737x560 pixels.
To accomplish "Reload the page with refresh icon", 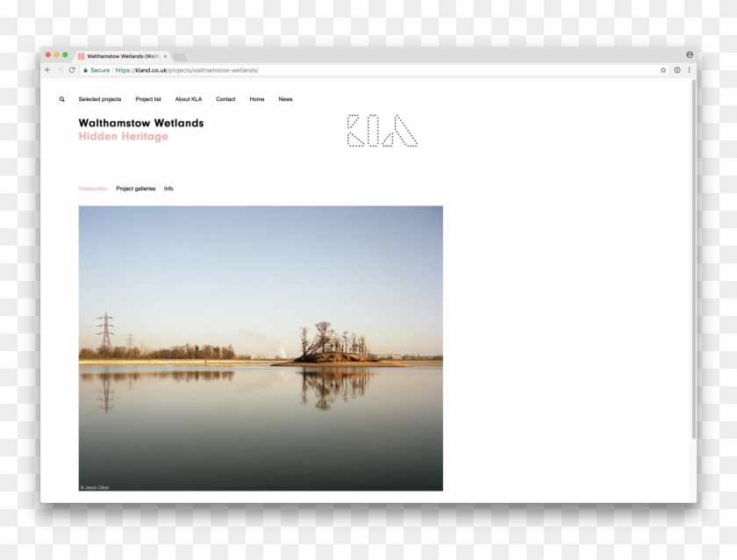I will 72,70.
